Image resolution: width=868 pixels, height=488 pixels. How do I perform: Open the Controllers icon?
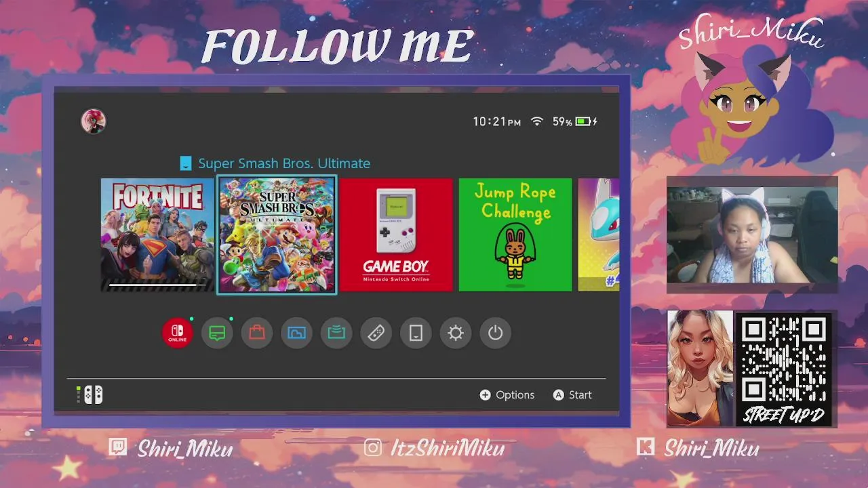pos(376,333)
